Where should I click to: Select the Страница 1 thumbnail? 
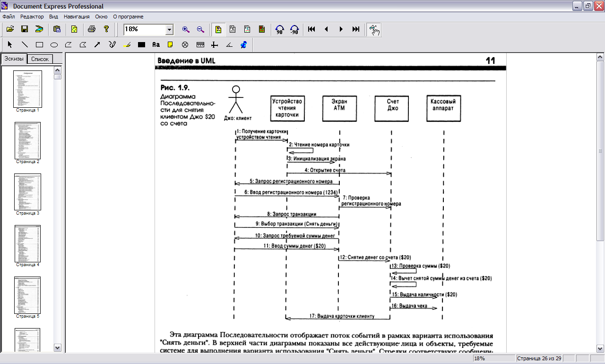point(28,89)
